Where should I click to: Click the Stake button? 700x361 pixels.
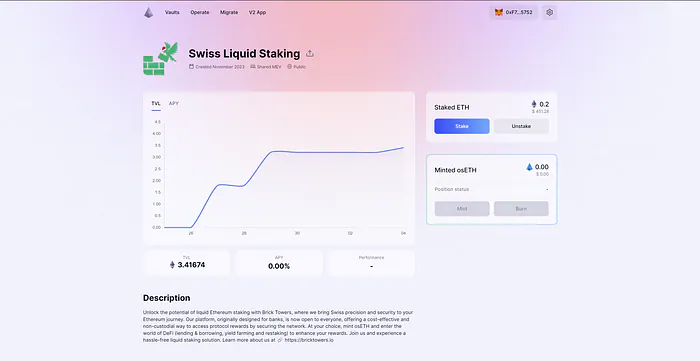462,126
